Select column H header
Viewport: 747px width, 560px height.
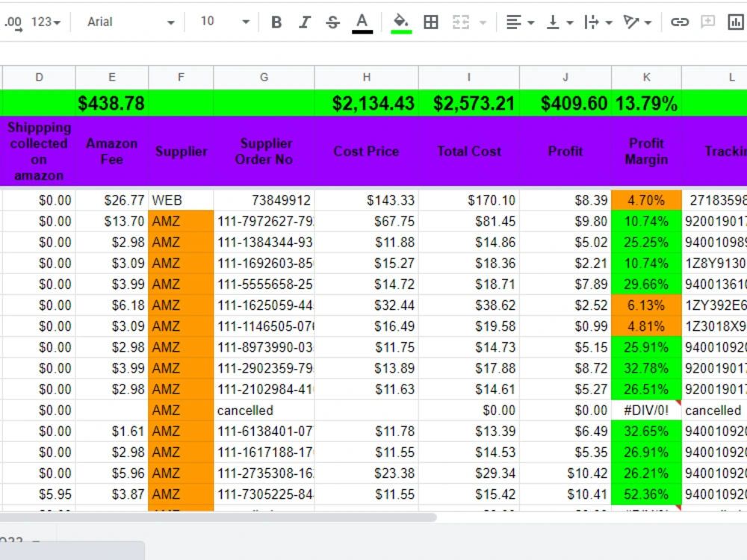click(366, 77)
